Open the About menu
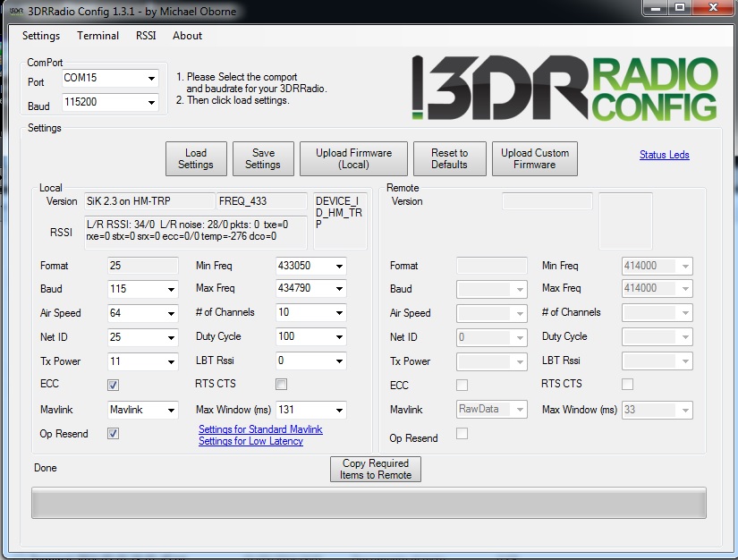This screenshot has width=738, height=560. 187,36
